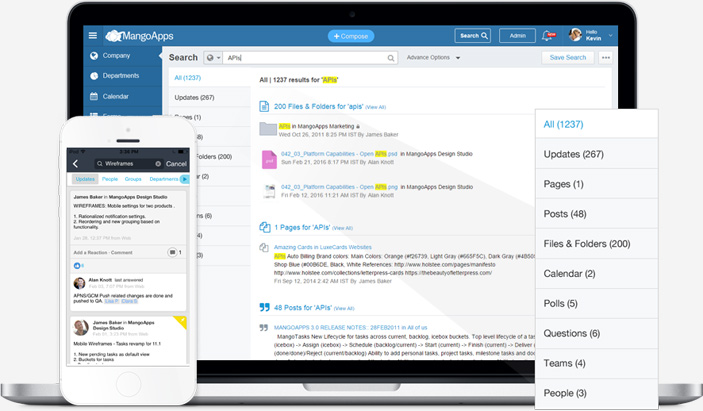Open Amazing Cards in LuxeCards Websites
Viewport: 703px width, 411px height.
point(322,247)
